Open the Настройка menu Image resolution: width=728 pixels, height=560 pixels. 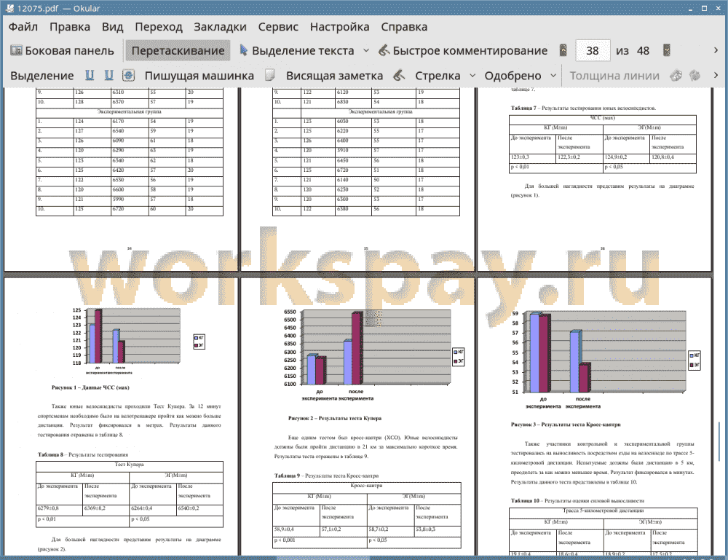coord(339,27)
